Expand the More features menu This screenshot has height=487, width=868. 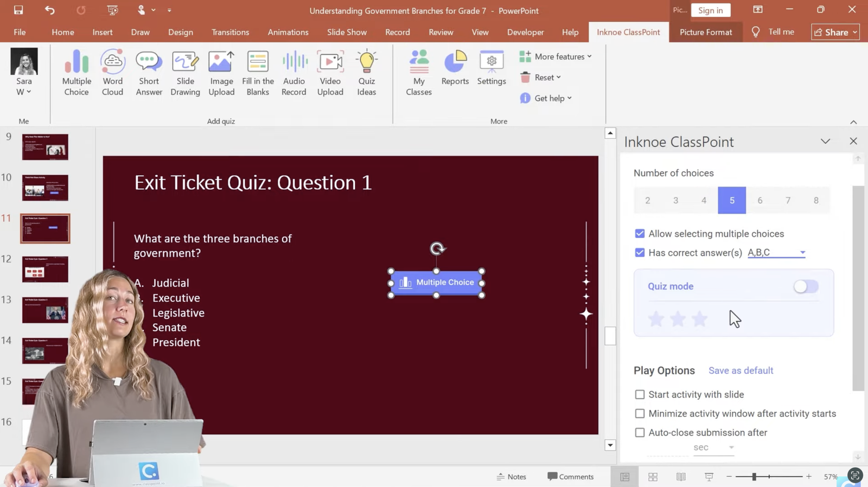pyautogui.click(x=555, y=56)
